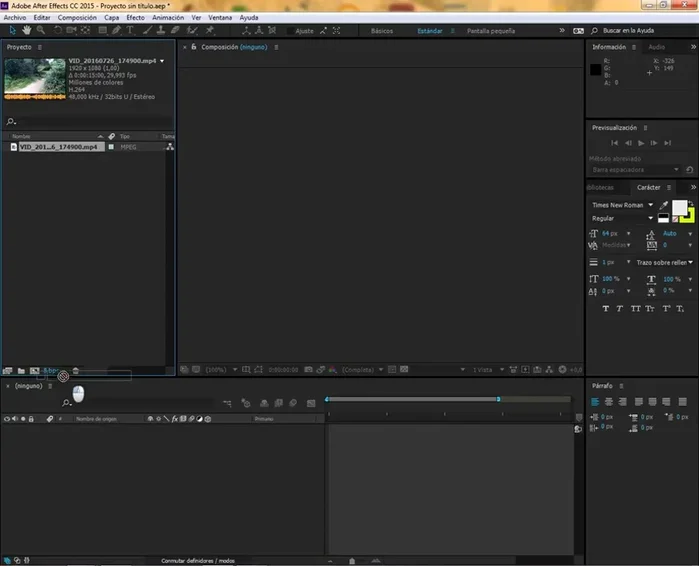The width and height of the screenshot is (699, 566).
Task: Select the Roto Brush tool
Action: [x=192, y=30]
